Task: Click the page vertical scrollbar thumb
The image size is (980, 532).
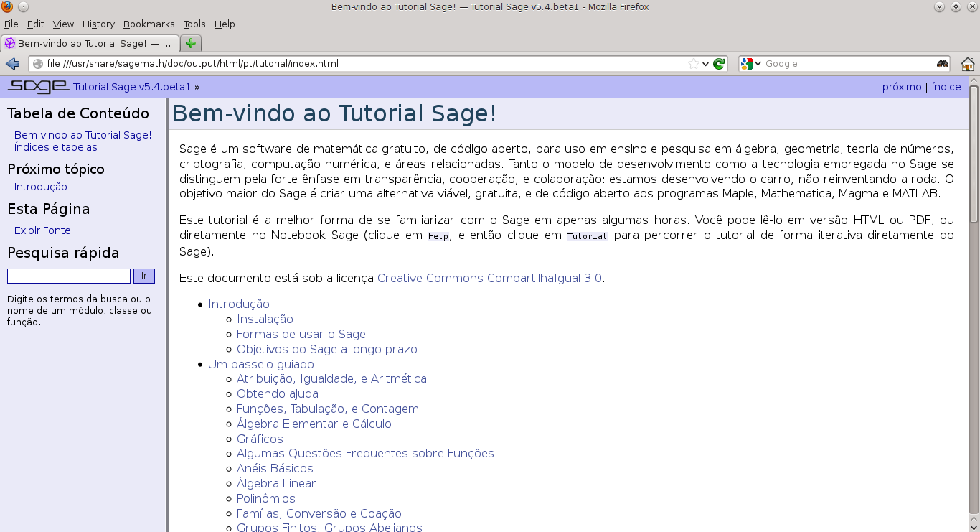Action: tap(974, 154)
